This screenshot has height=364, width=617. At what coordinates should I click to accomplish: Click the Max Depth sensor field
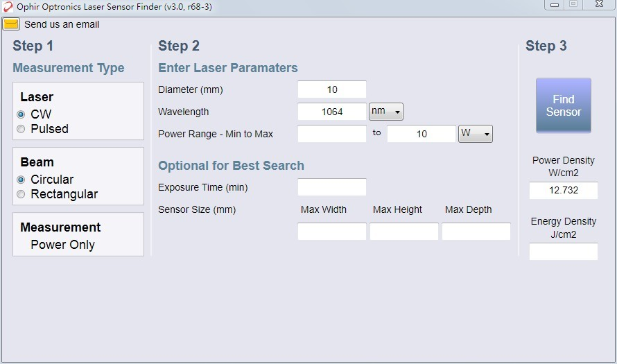(x=476, y=232)
